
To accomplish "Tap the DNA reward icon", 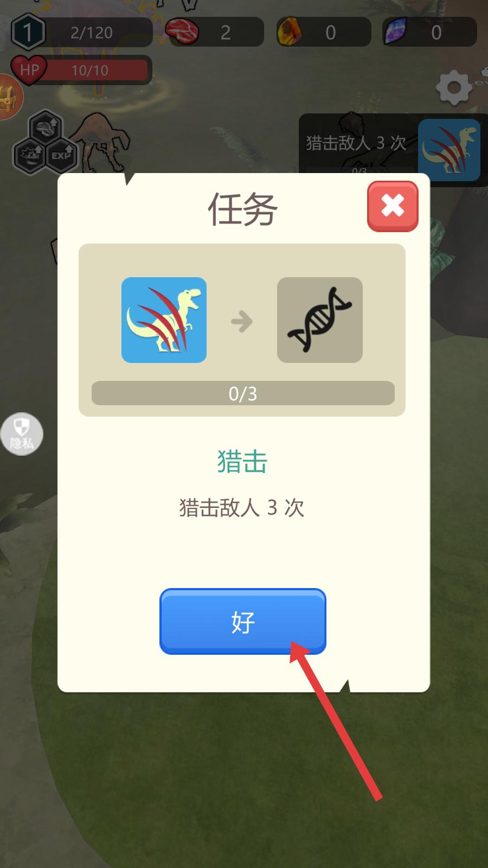I will (320, 320).
